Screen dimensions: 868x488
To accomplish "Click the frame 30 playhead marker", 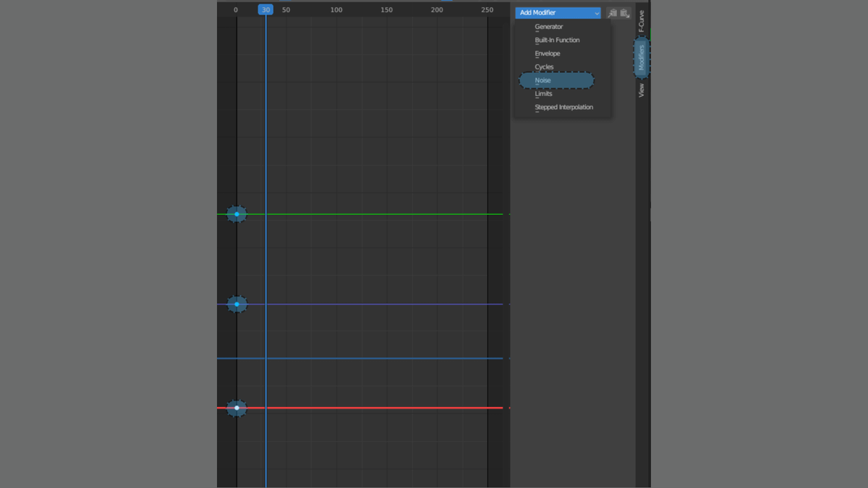I will (265, 10).
